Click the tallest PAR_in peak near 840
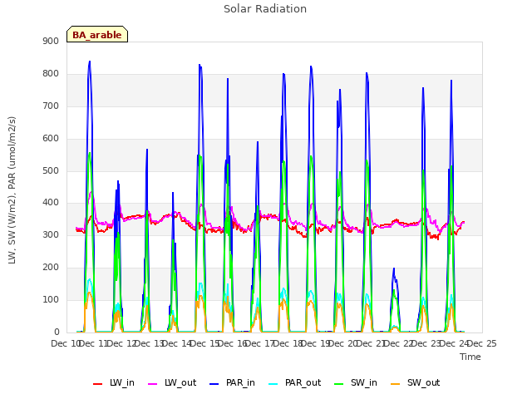 (90, 62)
